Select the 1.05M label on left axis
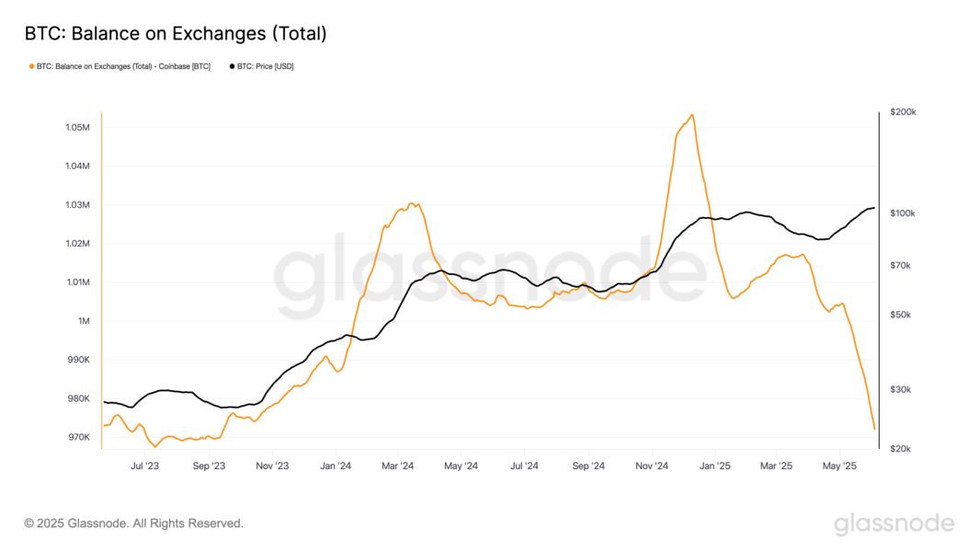This screenshot has height=552, width=980. pyautogui.click(x=77, y=127)
